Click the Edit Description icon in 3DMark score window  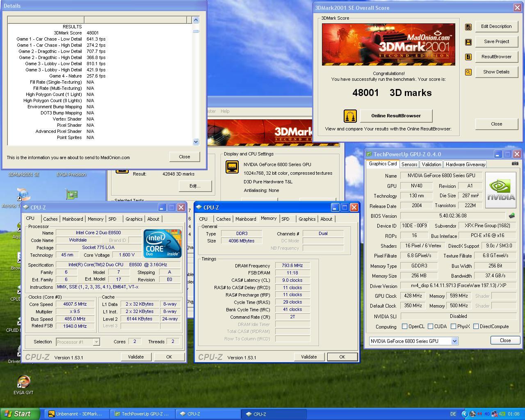click(468, 27)
